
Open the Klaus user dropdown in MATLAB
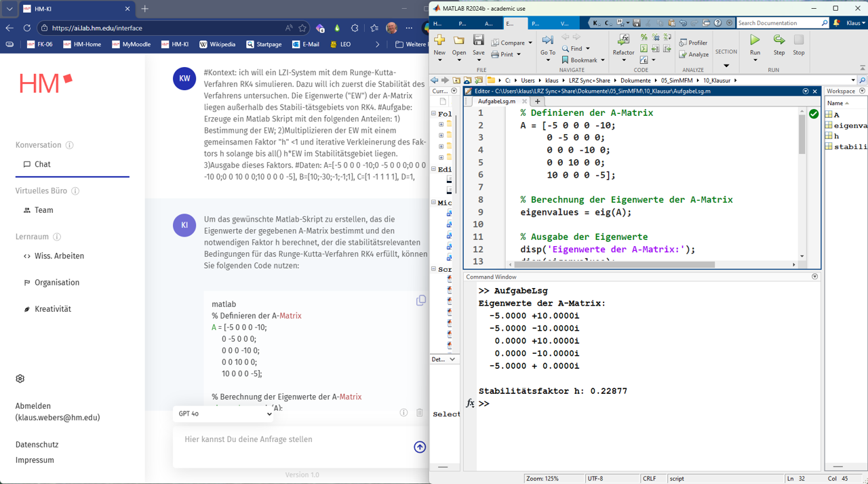[x=856, y=23]
